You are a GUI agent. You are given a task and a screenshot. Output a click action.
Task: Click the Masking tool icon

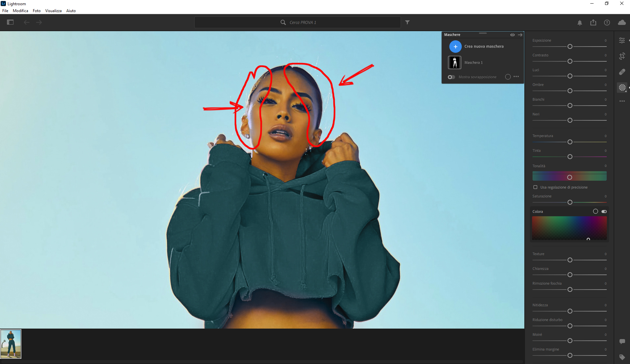(x=622, y=88)
